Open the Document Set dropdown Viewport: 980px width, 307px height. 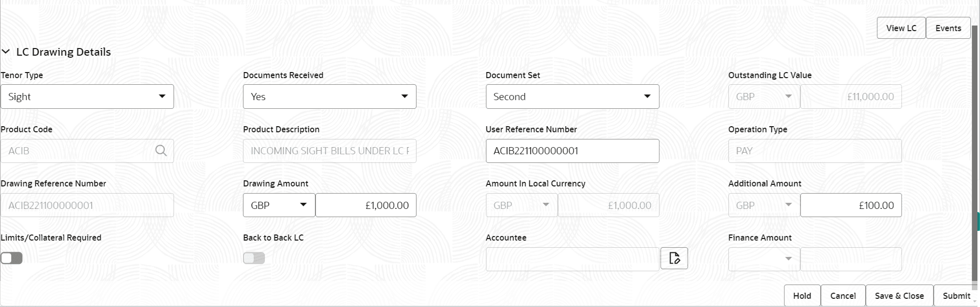pos(647,96)
